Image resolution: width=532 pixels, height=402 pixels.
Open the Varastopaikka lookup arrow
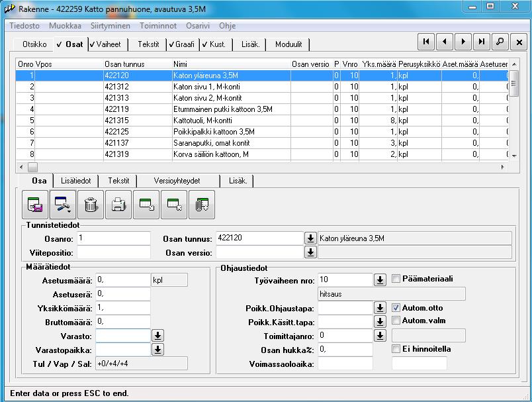157,350
